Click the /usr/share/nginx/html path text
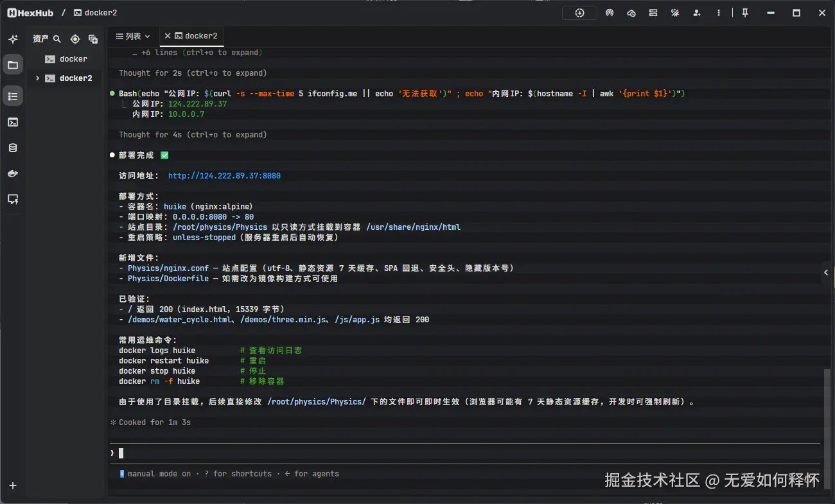This screenshot has height=504, width=835. (414, 227)
